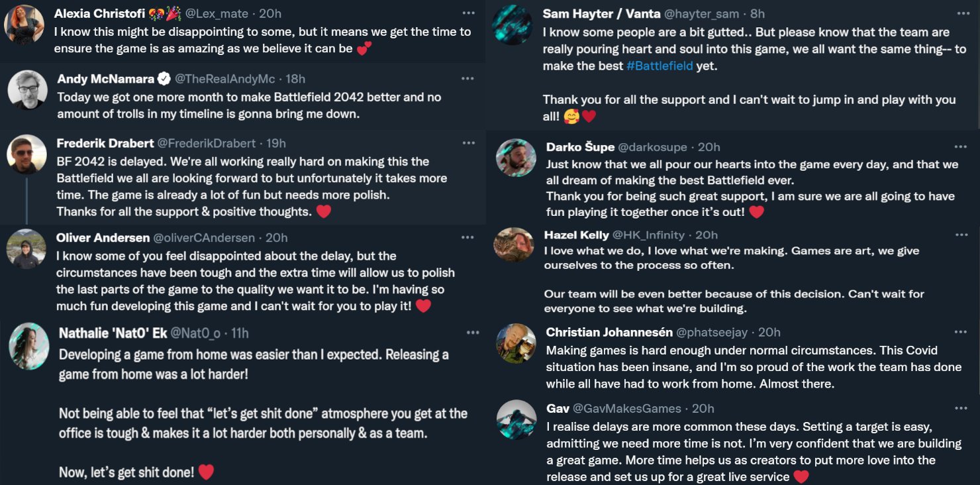Viewport: 980px width, 485px height.
Task: Open more options on Andy McNamara's tweet
Action: [x=467, y=79]
